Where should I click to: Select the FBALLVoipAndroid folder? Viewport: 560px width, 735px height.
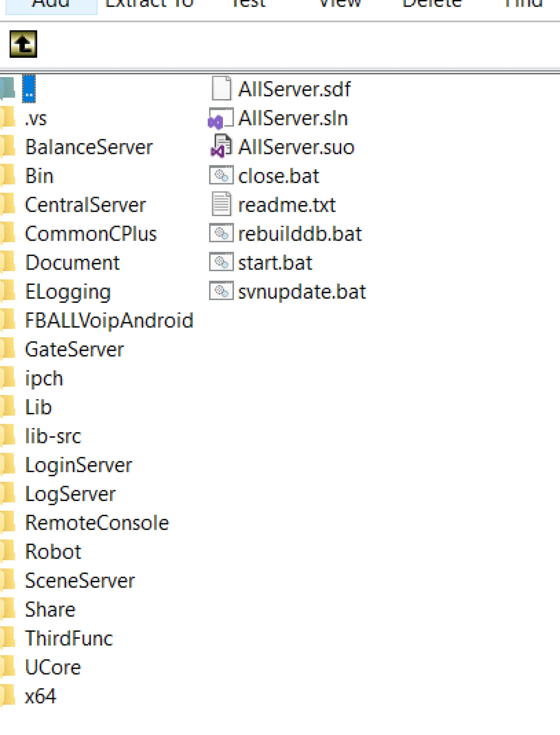pyautogui.click(x=109, y=320)
